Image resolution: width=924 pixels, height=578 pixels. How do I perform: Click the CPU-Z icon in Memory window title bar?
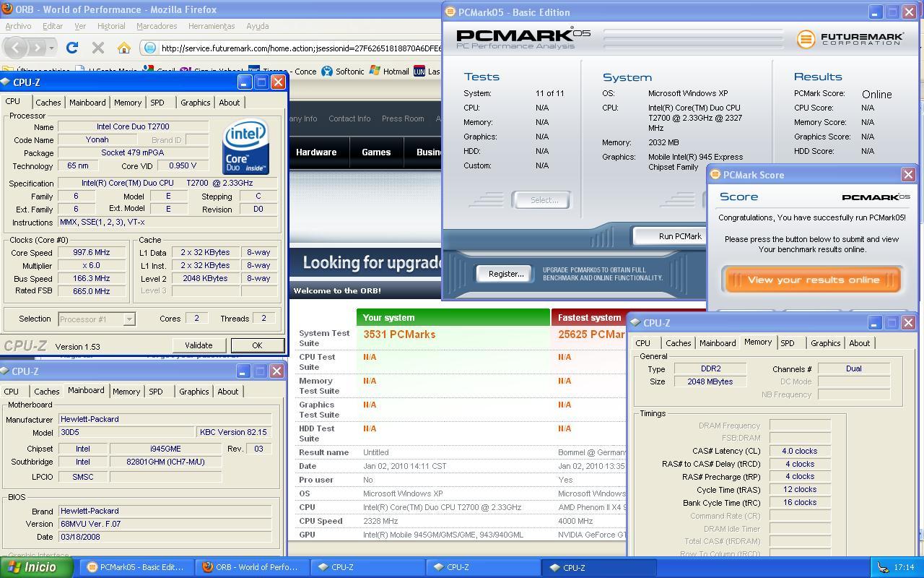click(x=635, y=323)
